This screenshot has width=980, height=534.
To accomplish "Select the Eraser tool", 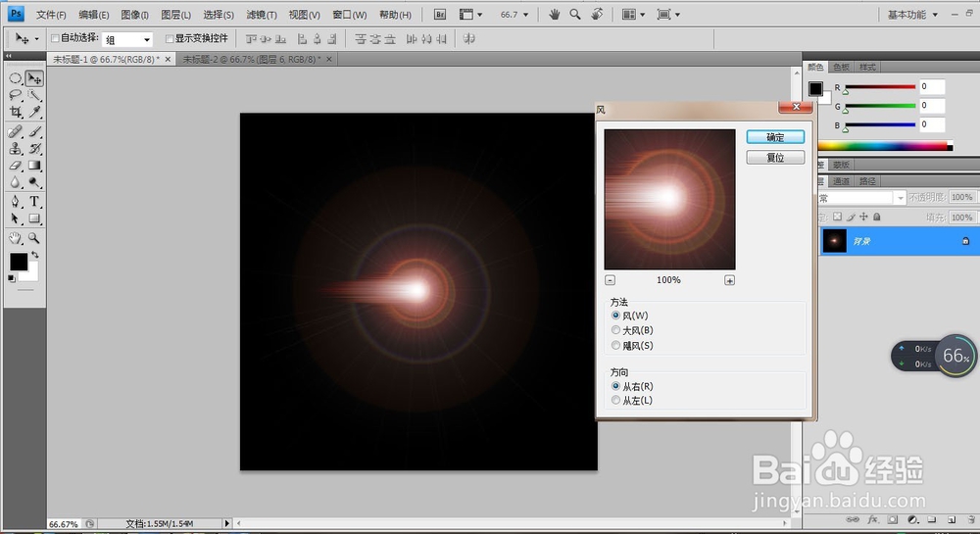I will [16, 166].
